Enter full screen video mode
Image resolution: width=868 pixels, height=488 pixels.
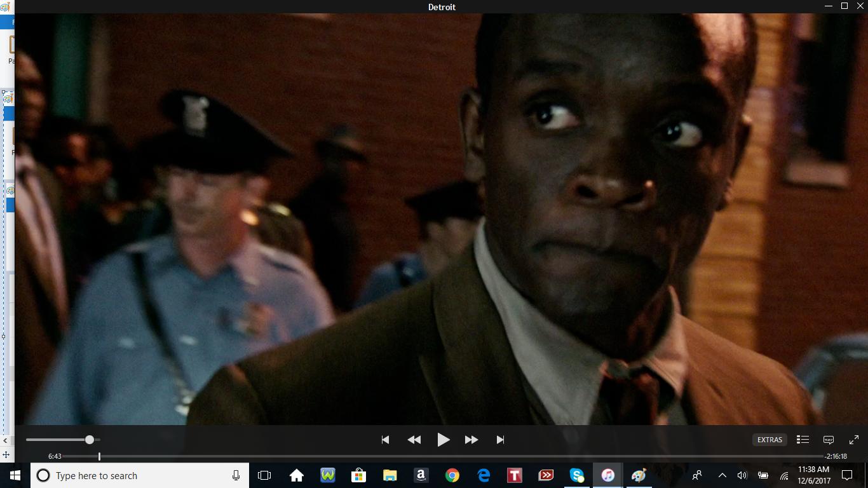(854, 440)
